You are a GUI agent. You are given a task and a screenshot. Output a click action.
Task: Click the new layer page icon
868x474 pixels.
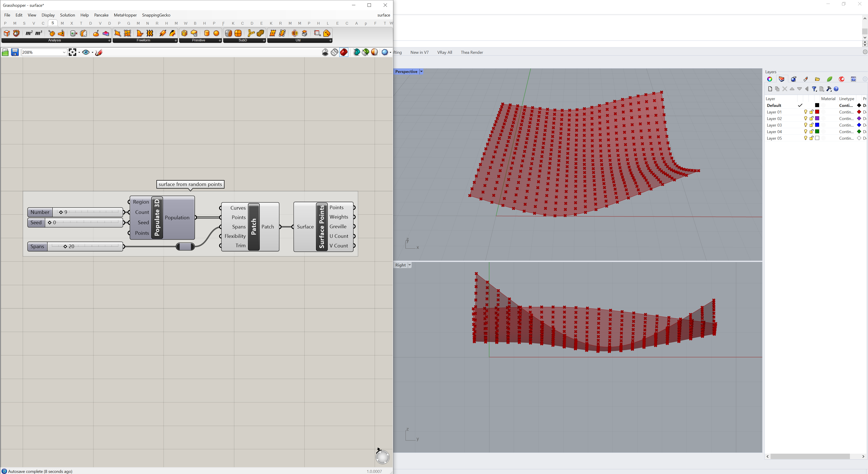[770, 89]
